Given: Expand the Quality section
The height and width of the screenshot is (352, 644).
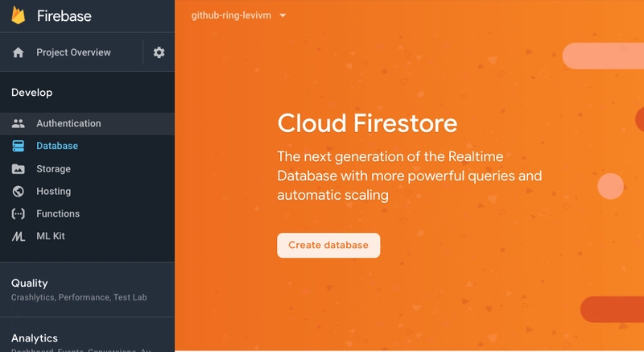Looking at the screenshot, I should pyautogui.click(x=30, y=283).
